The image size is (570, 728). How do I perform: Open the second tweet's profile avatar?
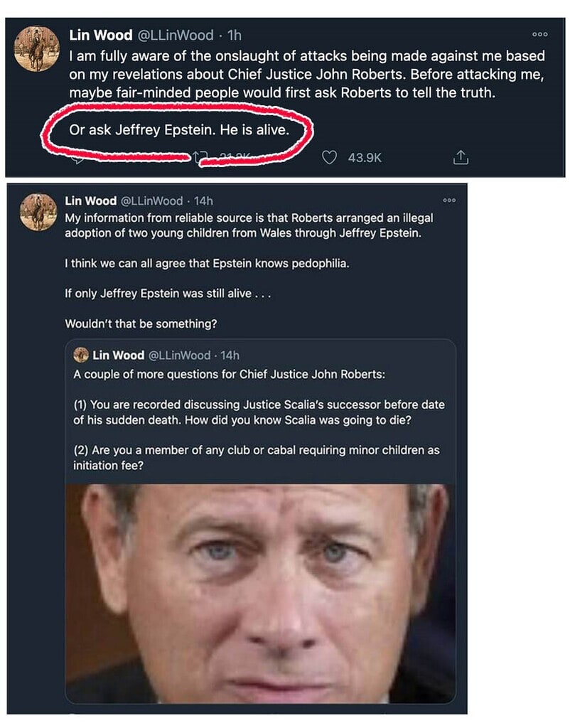pyautogui.click(x=38, y=212)
